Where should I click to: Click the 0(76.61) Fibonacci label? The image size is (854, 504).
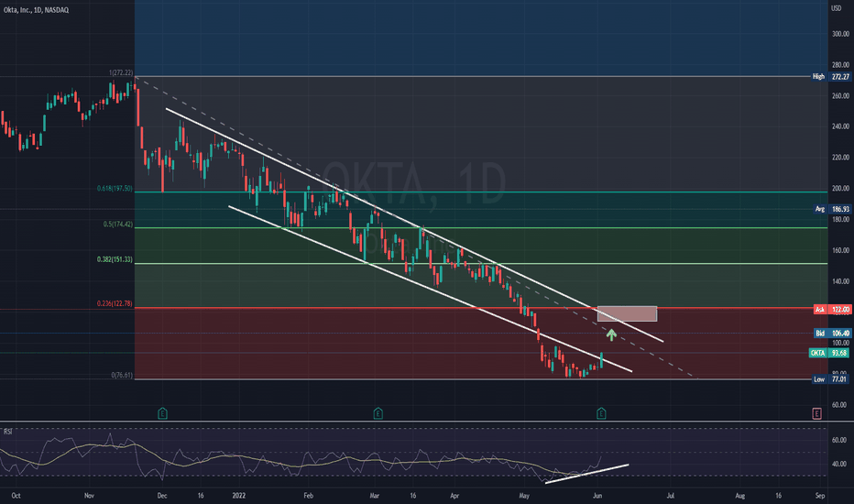[122, 376]
